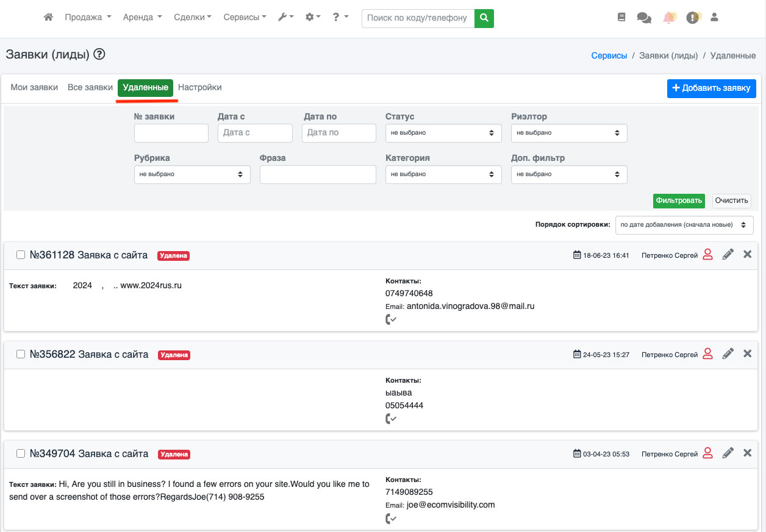Click phone call icon under request №349704
Screen dimensions: 766x532
(391, 519)
